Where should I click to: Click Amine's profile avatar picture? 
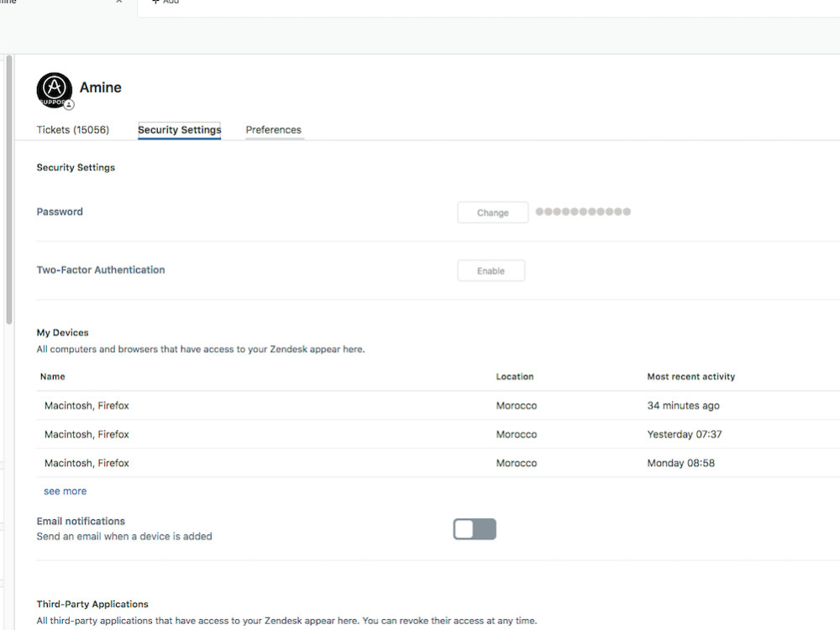point(54,90)
